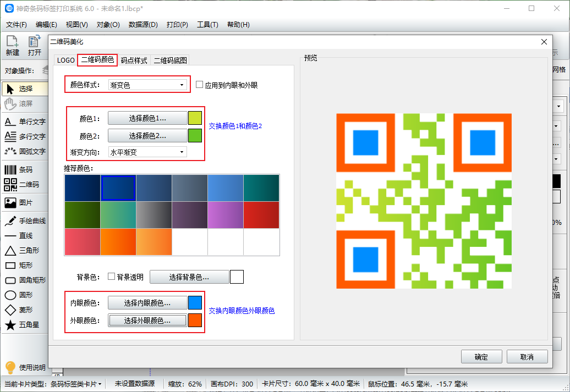Open the usage guide (使用说明) lightbulb
The width and height of the screenshot is (570, 392).
(25, 367)
